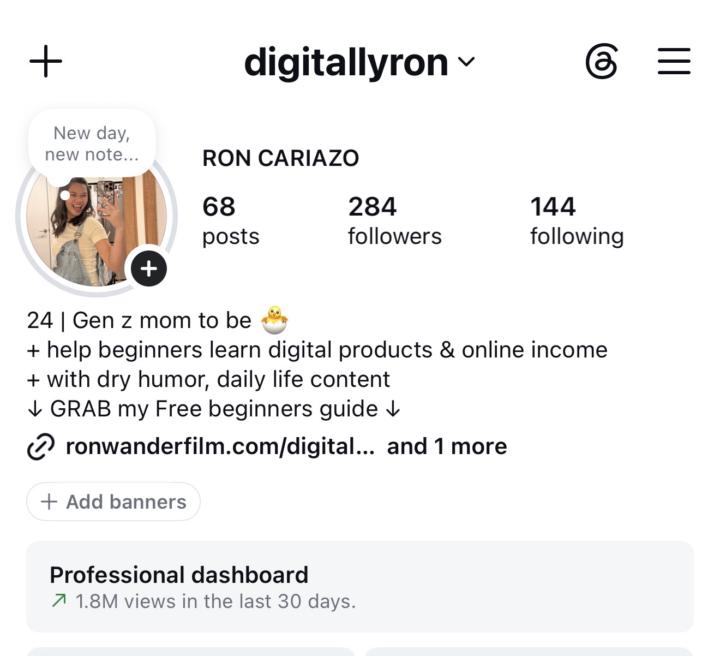Open the 144 following list

pos(577,221)
